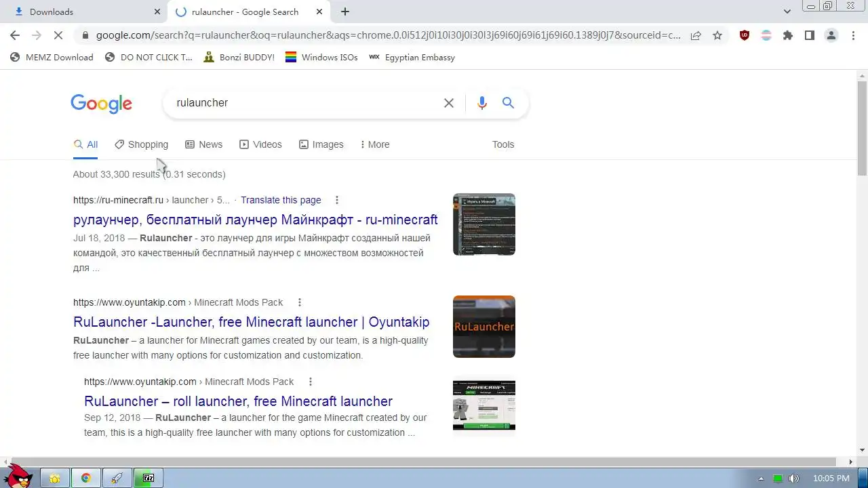Viewport: 868px width, 488px height.
Task: Click the blue search magnifier button
Action: coord(508,103)
